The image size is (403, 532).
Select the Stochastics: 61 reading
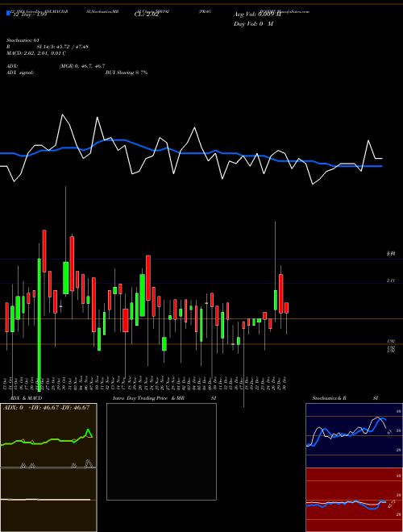pos(23,40)
